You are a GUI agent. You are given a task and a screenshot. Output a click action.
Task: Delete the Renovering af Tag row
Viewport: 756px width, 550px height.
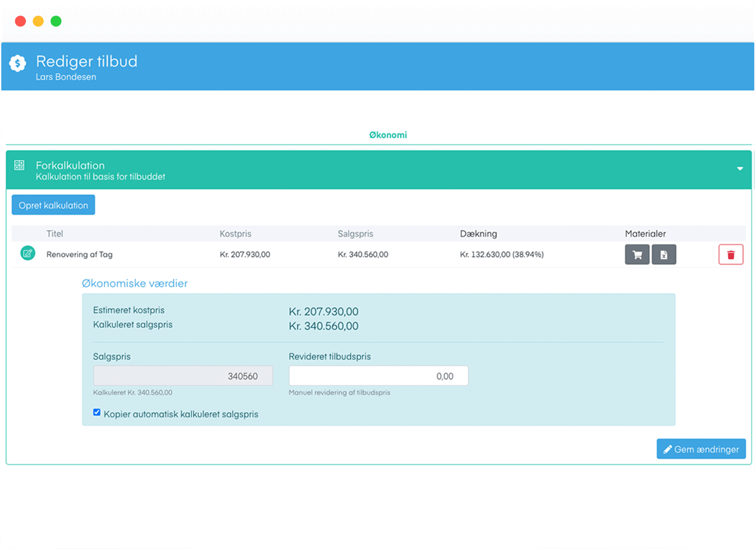730,255
